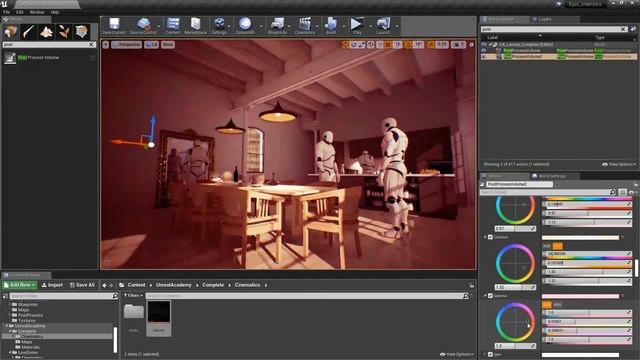Click the Details search magnifier icon
This screenshot has height=360, width=640.
click(613, 192)
